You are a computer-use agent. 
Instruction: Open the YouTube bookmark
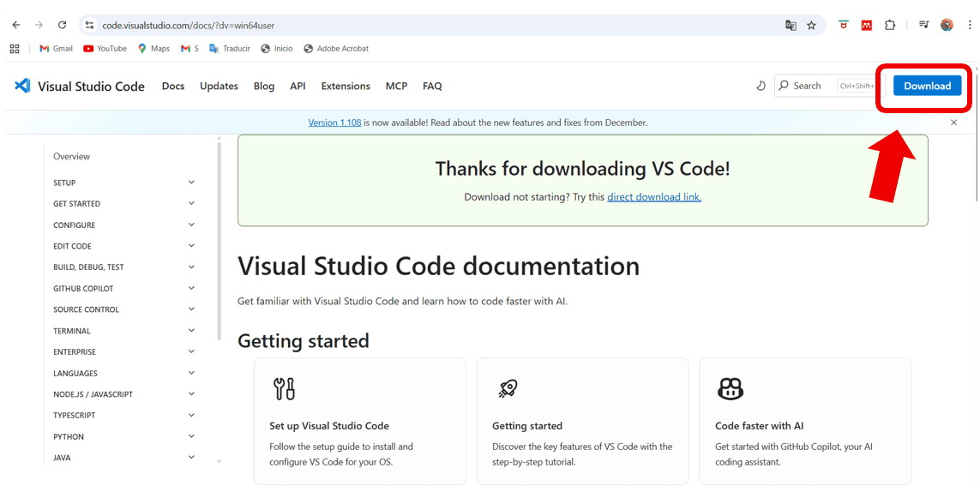pos(105,49)
